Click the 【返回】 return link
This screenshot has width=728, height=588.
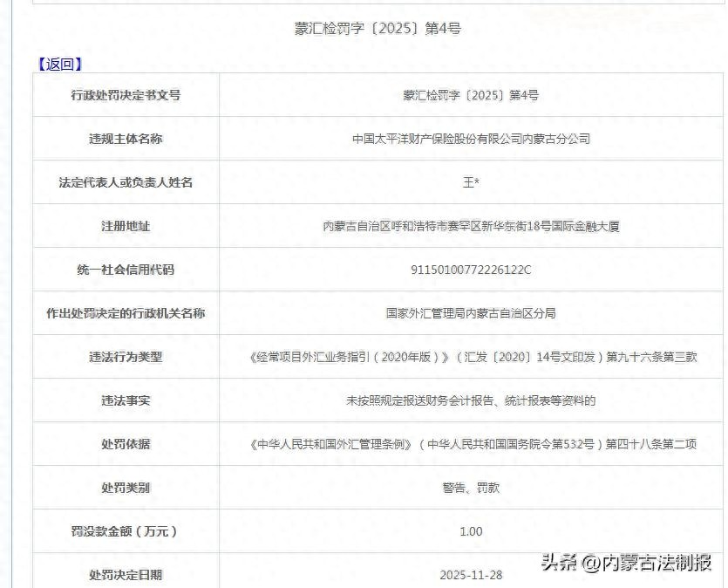point(59,64)
